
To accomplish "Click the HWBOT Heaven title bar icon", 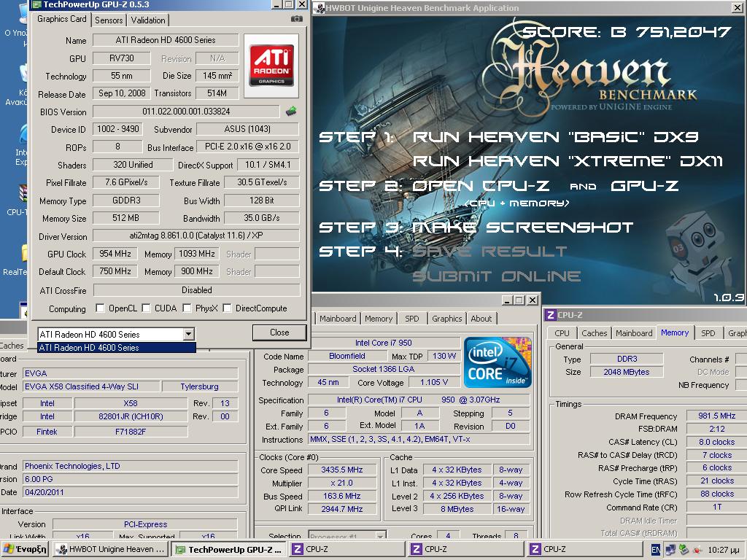I will click(320, 8).
